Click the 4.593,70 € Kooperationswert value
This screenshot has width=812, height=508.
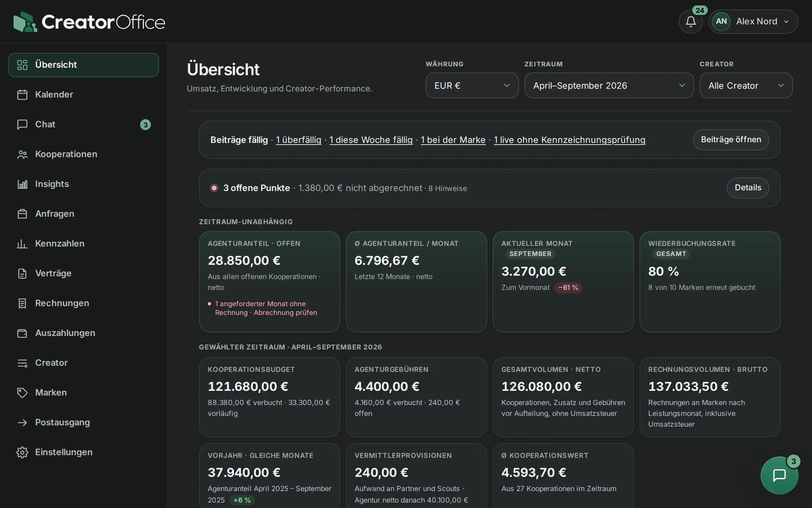click(534, 472)
